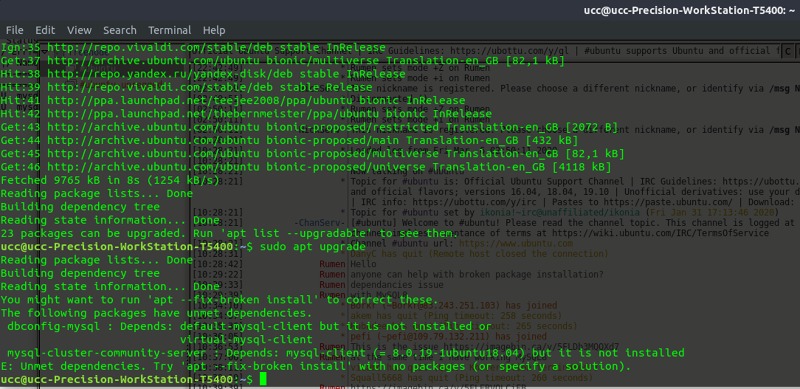Click the window title 'ucc@ucc-Precision-WorkStation-T5400: ~'
800x389 pixels.
pos(690,10)
